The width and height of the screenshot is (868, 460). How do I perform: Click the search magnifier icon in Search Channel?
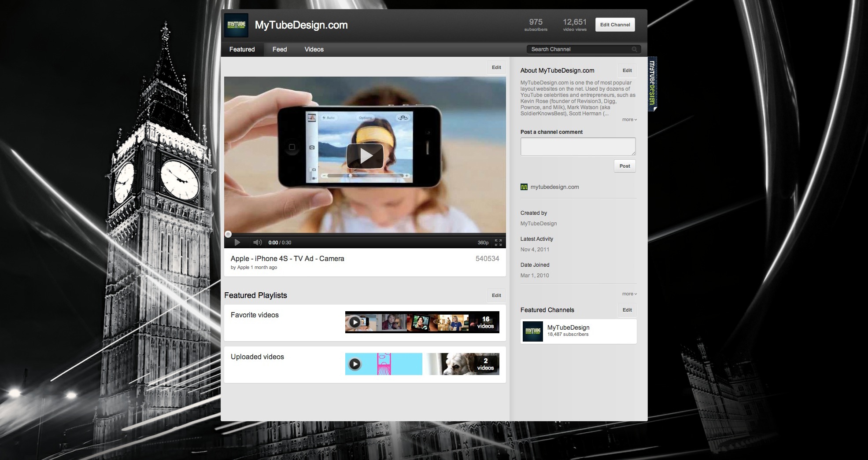(x=635, y=49)
